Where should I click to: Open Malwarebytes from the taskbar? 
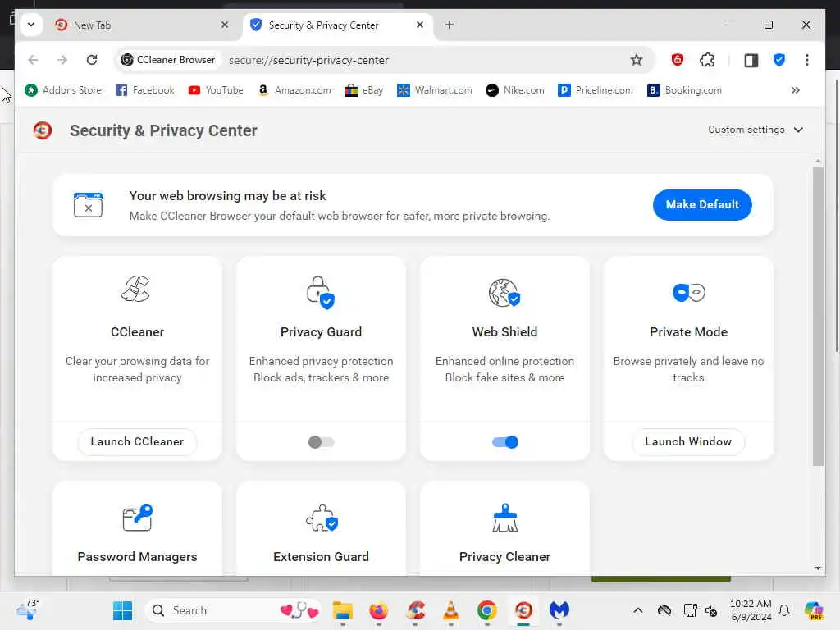pos(559,610)
